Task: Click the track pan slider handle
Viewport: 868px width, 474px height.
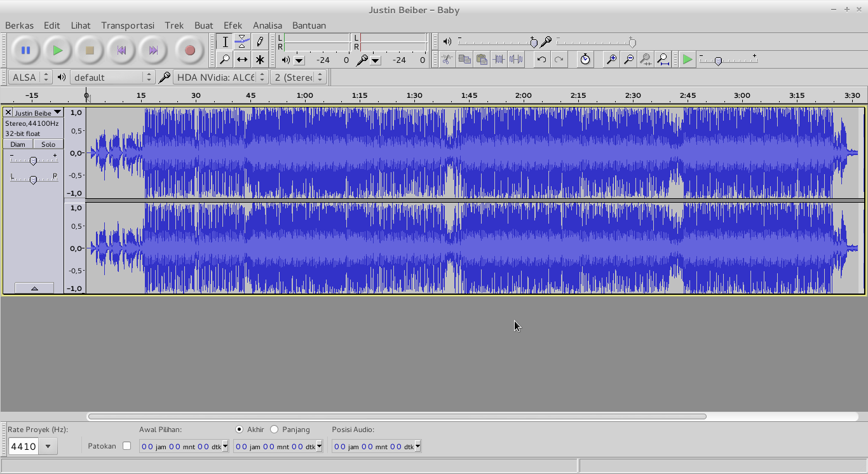Action: coord(33,180)
